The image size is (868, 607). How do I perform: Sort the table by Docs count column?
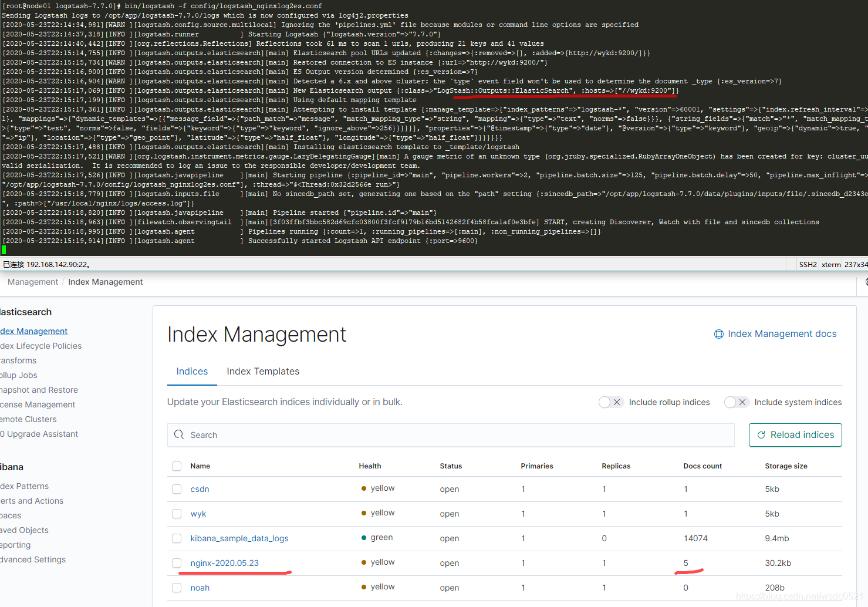pyautogui.click(x=702, y=466)
